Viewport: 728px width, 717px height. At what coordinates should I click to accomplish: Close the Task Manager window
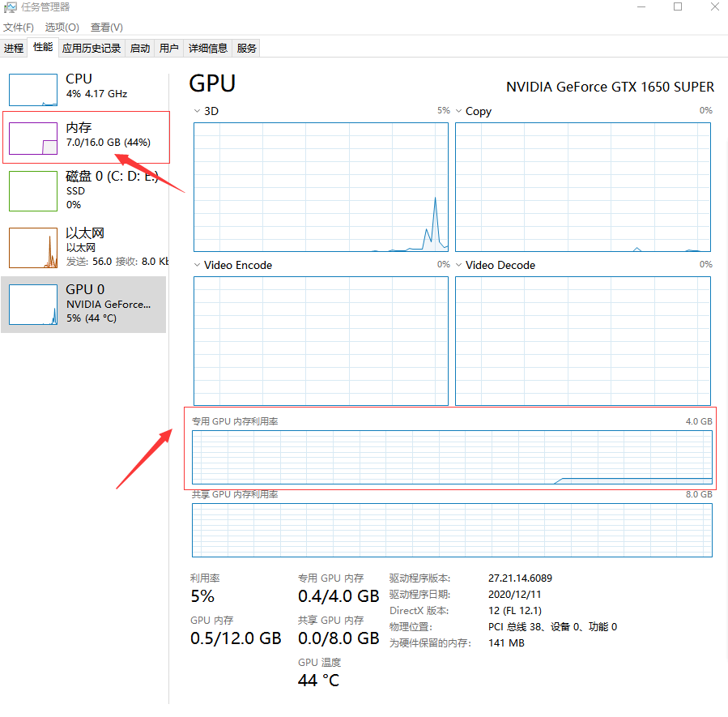[714, 7]
